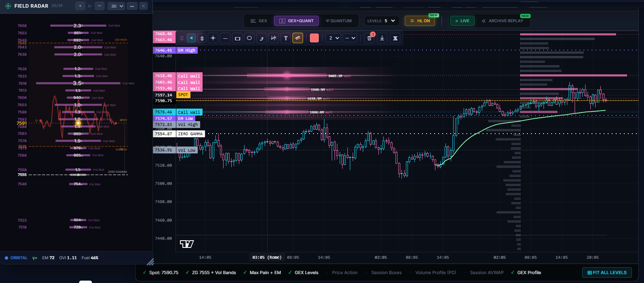The width and height of the screenshot is (644, 283).
Task: Switch to the GEX tab
Action: pos(259,21)
